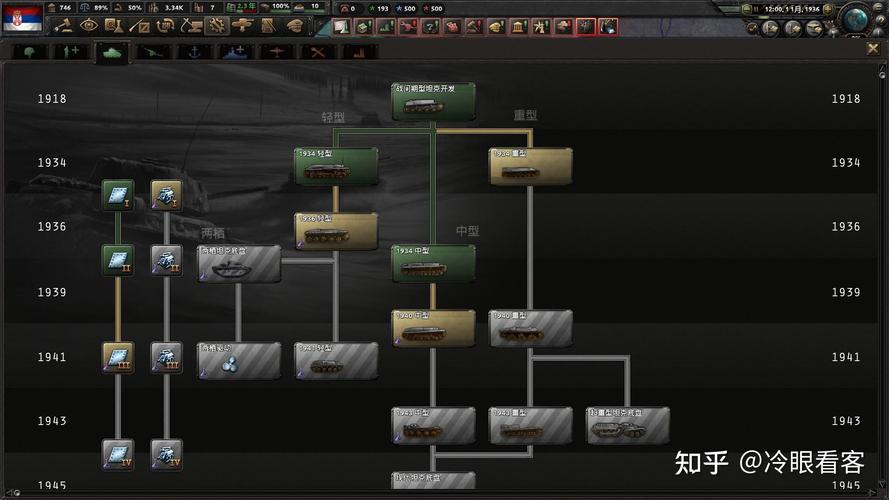Image resolution: width=889 pixels, height=500 pixels.
Task: Select 1934 重型 tank technology
Action: tap(531, 166)
